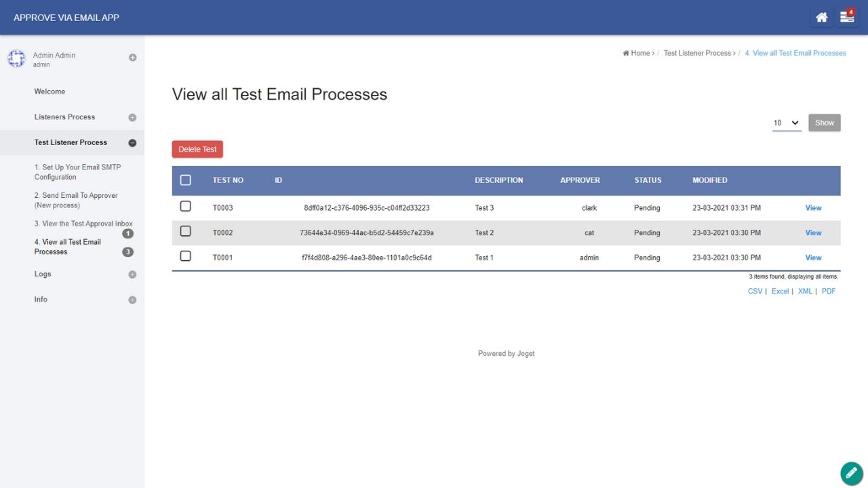Screen dimensions: 868x488
Task: Expand the Info menu
Action: pyautogui.click(x=132, y=300)
